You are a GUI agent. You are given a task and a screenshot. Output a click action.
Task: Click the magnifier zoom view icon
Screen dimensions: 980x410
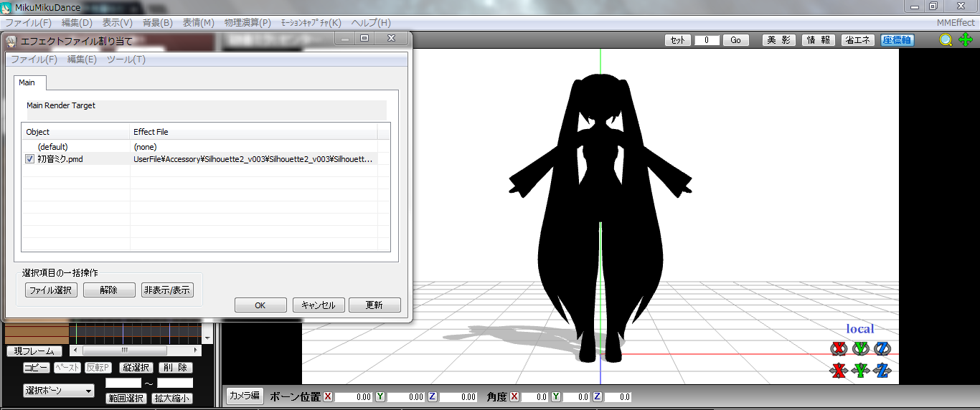click(946, 40)
